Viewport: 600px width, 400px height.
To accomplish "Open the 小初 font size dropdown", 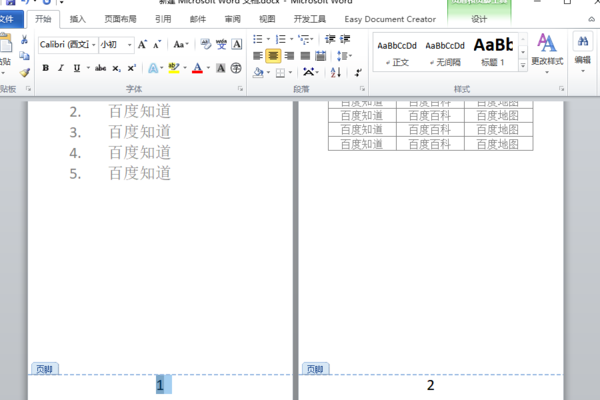I will (x=130, y=45).
